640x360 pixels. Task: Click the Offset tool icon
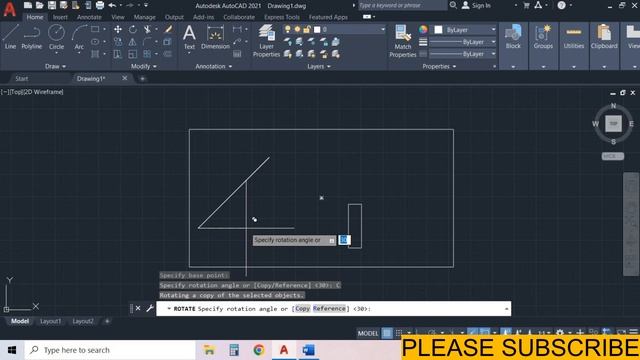pyautogui.click(x=167, y=54)
